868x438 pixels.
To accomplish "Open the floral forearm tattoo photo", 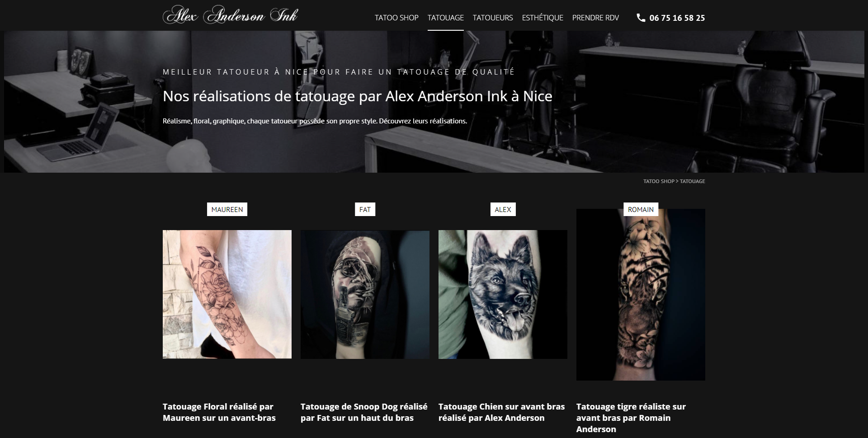I will pos(227,294).
